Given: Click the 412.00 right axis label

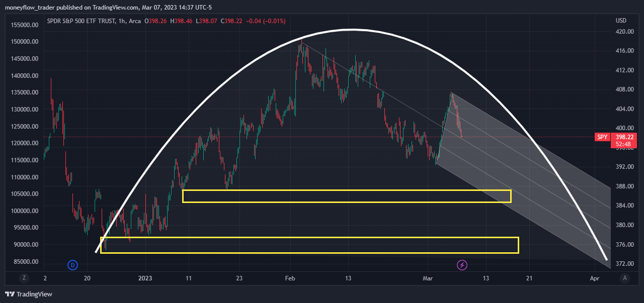Looking at the screenshot, I should 624,70.
